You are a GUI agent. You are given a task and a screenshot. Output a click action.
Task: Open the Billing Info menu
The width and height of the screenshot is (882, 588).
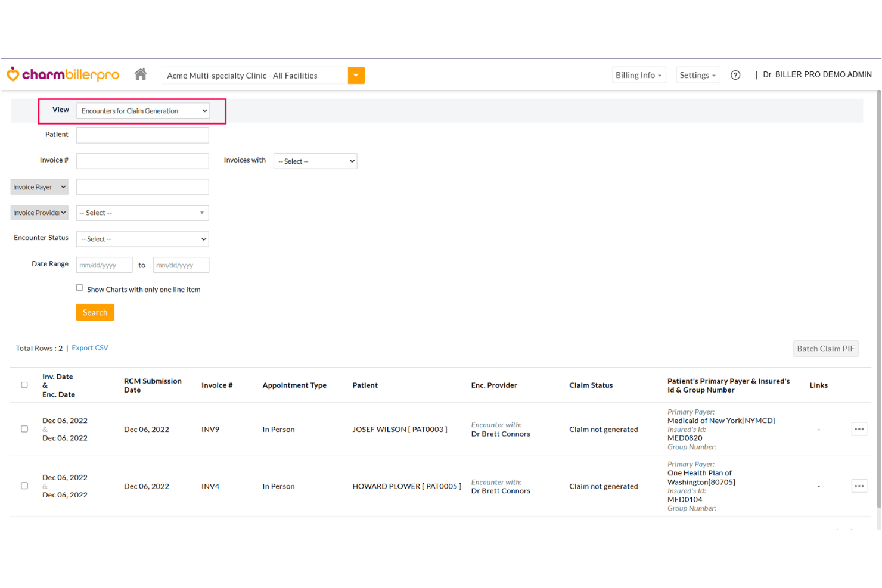pyautogui.click(x=639, y=75)
